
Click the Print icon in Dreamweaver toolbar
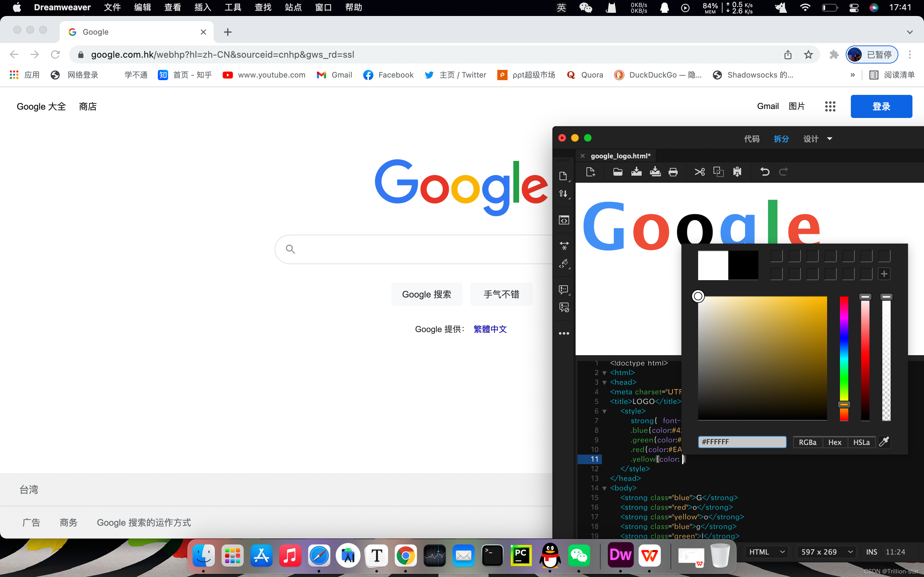pos(673,172)
